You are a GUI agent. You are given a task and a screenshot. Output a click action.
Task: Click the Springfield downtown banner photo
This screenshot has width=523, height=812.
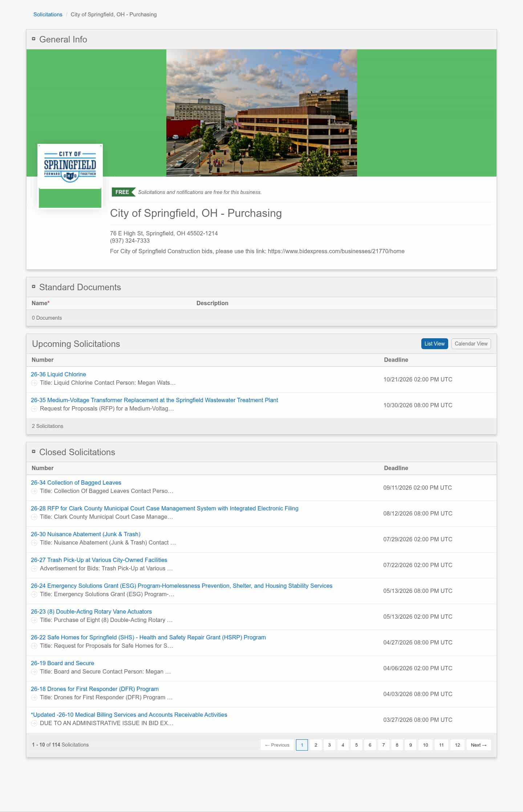[261, 113]
